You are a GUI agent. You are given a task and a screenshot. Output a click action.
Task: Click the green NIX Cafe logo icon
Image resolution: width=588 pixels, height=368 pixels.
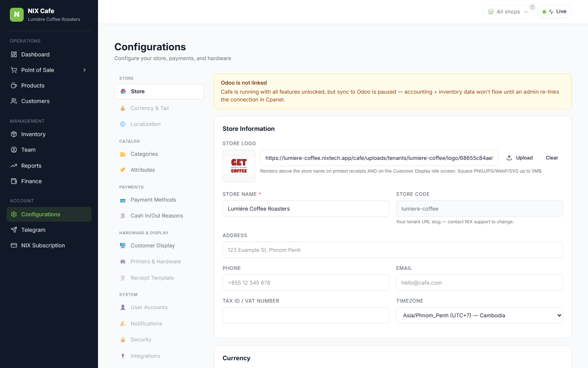17,15
